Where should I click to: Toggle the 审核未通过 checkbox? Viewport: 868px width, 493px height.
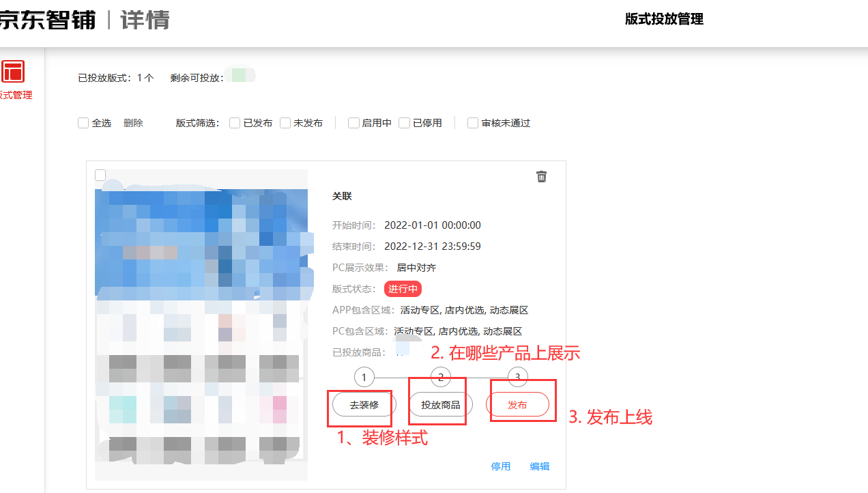click(473, 123)
